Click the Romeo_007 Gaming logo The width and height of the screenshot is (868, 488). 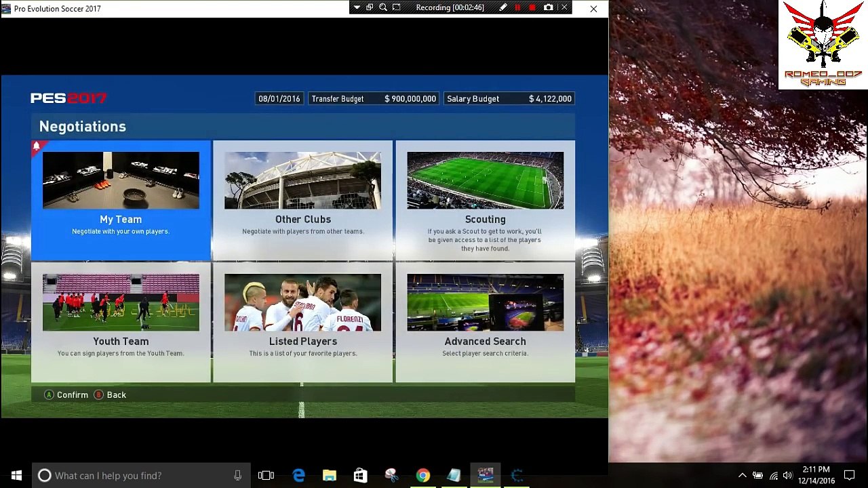click(823, 45)
